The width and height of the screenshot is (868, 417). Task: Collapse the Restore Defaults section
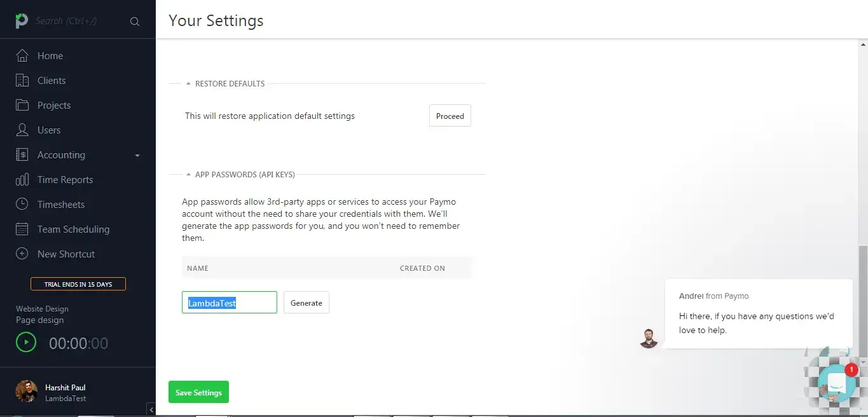(188, 83)
